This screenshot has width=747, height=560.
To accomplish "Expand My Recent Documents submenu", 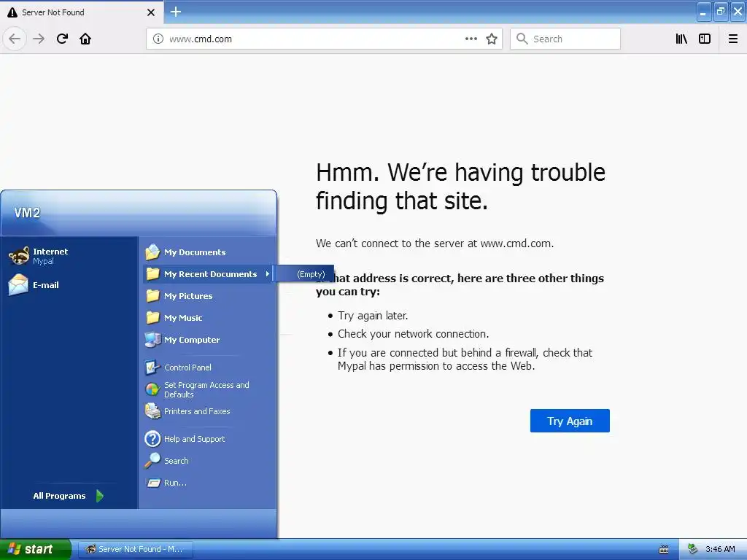I will coord(208,274).
